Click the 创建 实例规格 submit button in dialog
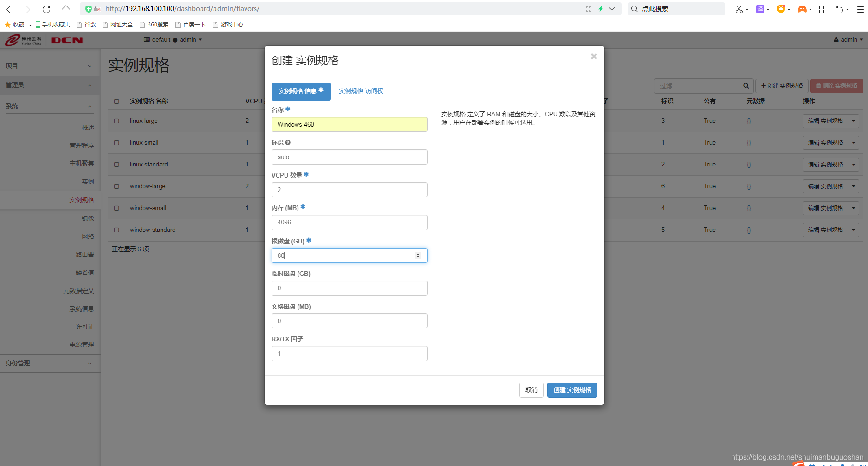868x466 pixels. coord(572,390)
